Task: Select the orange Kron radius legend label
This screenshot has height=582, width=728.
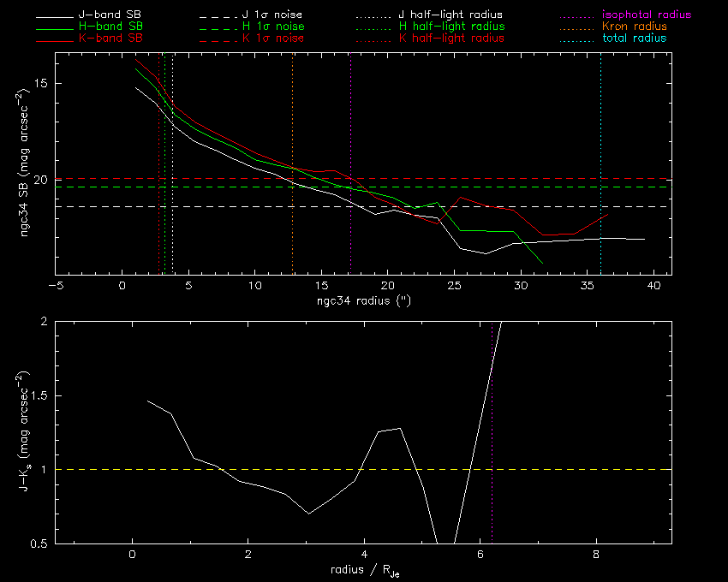Action: (x=628, y=27)
